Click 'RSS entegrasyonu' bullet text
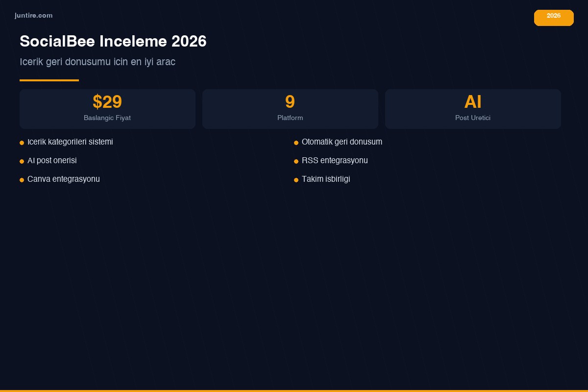Screen dimensions: 588x392 (x=335, y=161)
